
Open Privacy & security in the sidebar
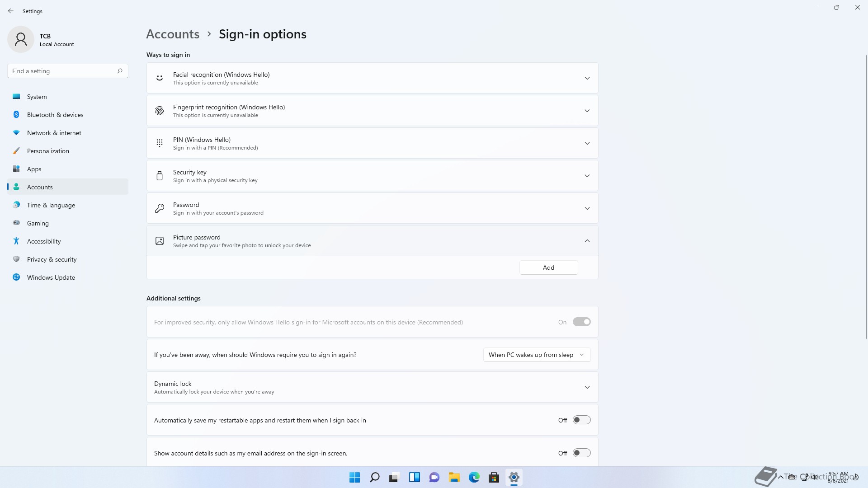52,259
